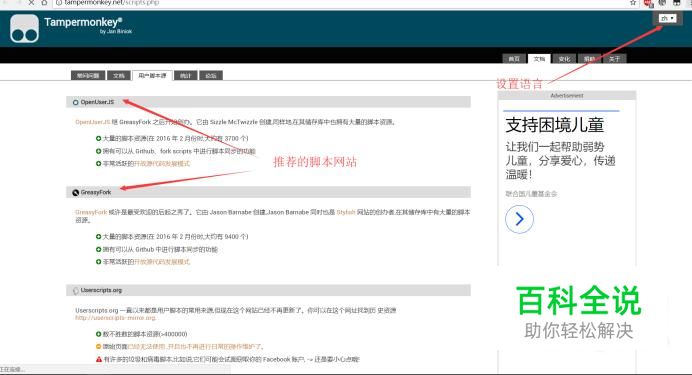This screenshot has width=692, height=375.
Task: Click the orange Stylish link
Action: tap(346, 212)
